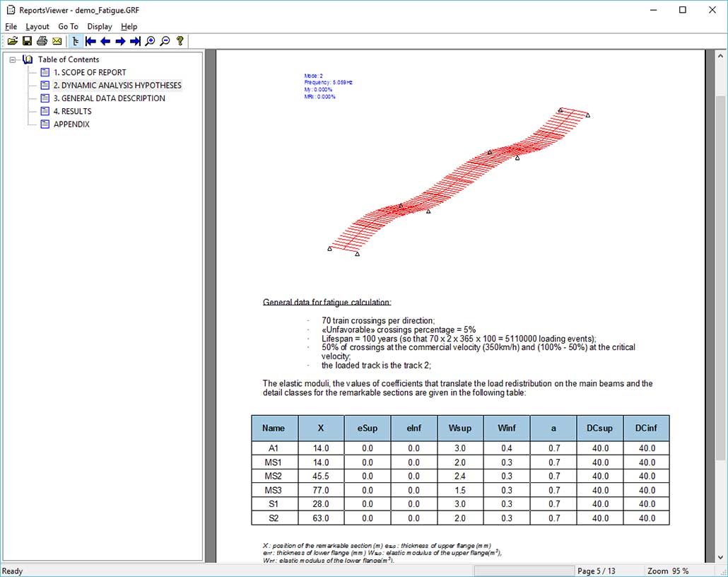Collapse the Table of Contents tree node
The width and height of the screenshot is (728, 577).
[13, 59]
